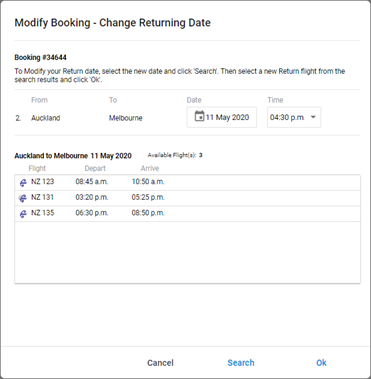Click the 08:50 p.m. arrival time

coord(148,213)
